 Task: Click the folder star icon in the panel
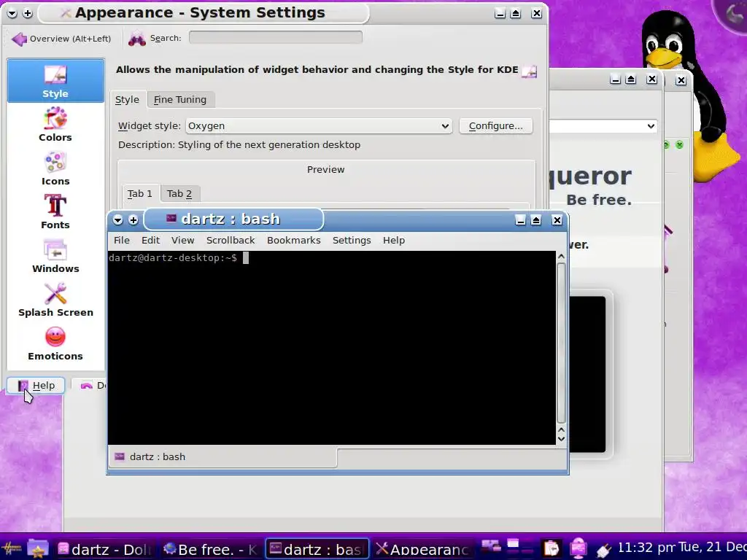38,548
